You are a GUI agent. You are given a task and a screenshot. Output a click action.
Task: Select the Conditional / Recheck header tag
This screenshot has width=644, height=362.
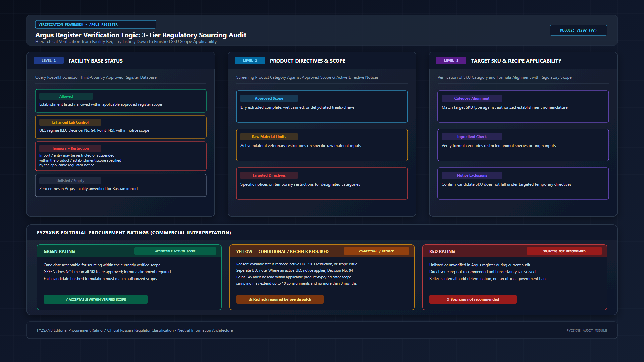tap(376, 251)
